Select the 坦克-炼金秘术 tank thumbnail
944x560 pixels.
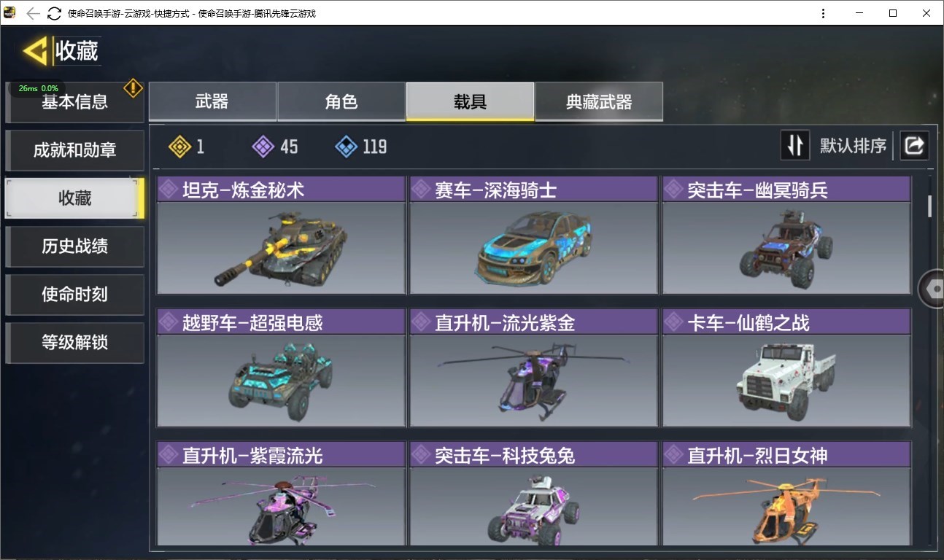(281, 248)
